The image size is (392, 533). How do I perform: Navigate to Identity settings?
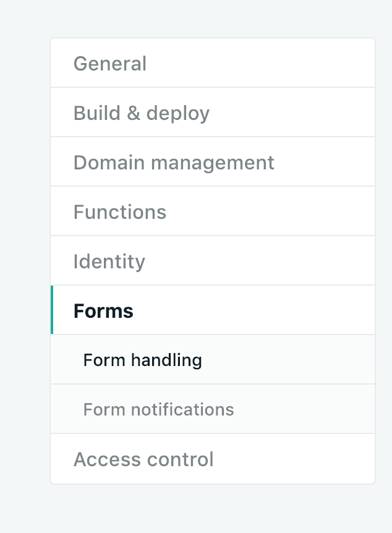point(213,261)
